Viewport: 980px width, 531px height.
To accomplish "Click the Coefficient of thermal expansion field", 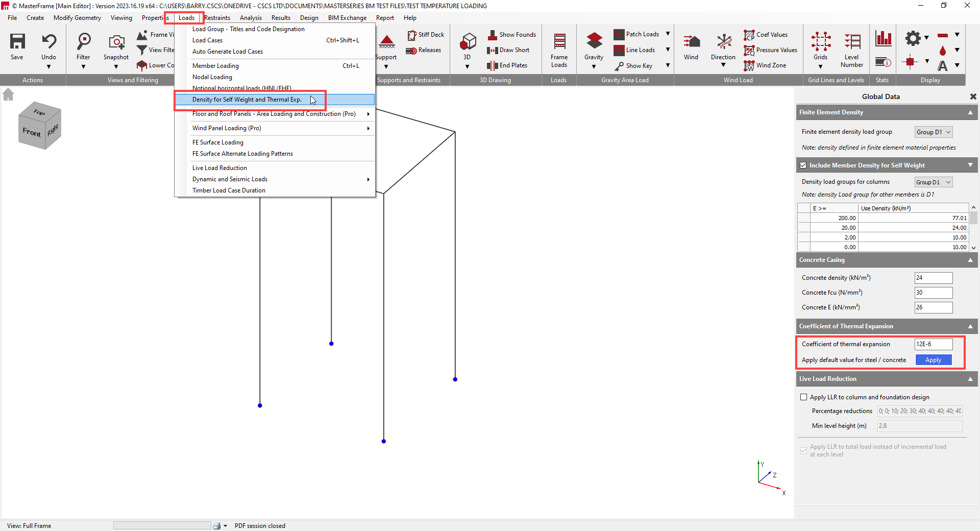I will (x=934, y=344).
